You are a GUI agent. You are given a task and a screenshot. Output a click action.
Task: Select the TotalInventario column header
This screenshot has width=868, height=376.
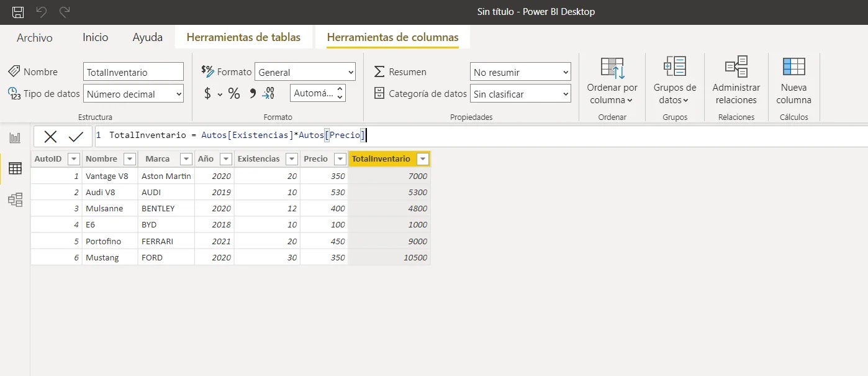[381, 159]
